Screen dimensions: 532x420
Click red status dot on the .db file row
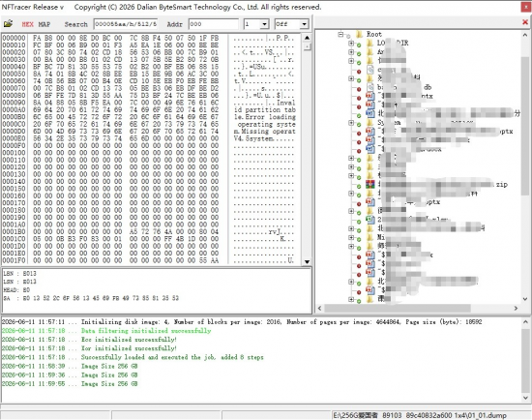(359, 89)
